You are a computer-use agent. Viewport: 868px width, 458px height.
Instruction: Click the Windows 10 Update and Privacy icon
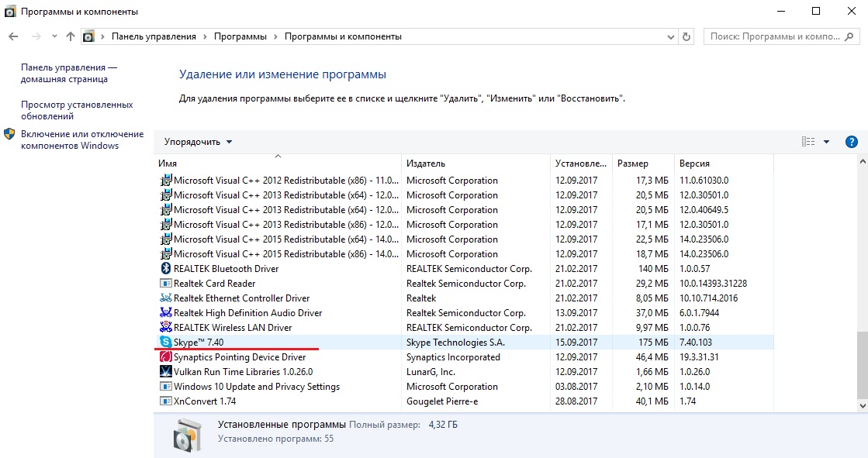click(x=165, y=387)
